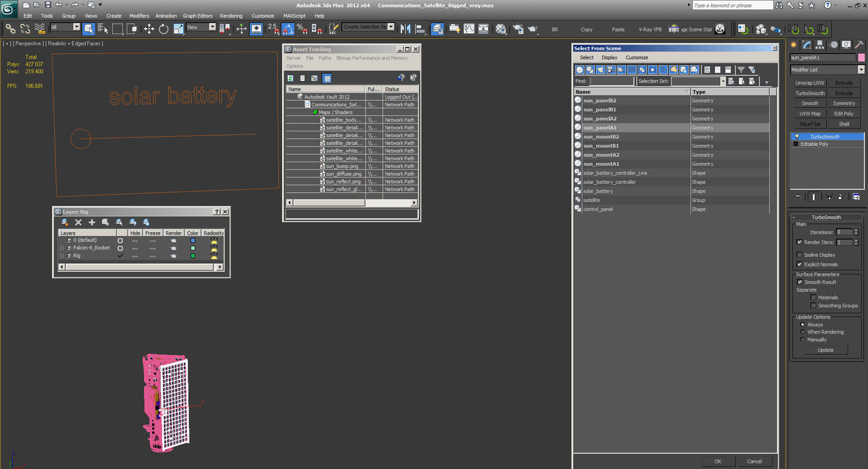Open the Modifiers menu
Screen dimensions: 868x469
pos(139,16)
